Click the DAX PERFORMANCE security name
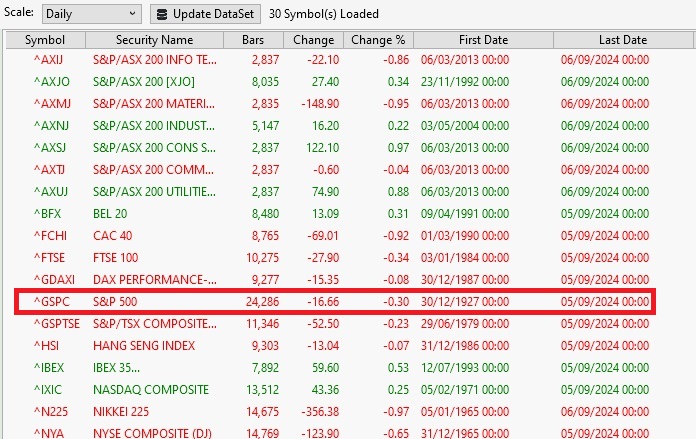The width and height of the screenshot is (696, 439). [x=155, y=280]
